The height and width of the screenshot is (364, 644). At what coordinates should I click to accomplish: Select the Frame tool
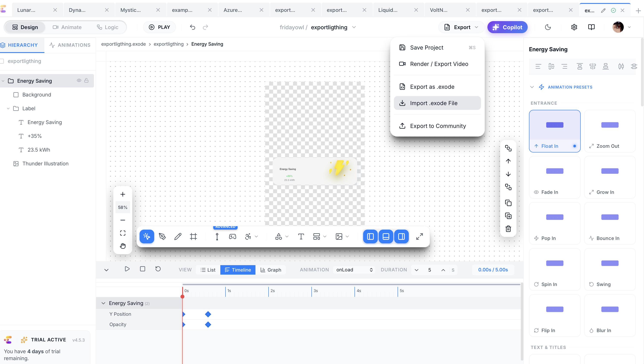193,236
